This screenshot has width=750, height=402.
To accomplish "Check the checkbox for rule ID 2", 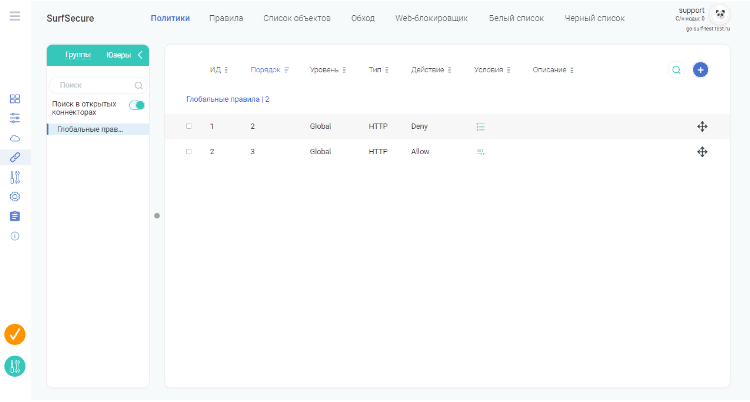I will point(188,151).
